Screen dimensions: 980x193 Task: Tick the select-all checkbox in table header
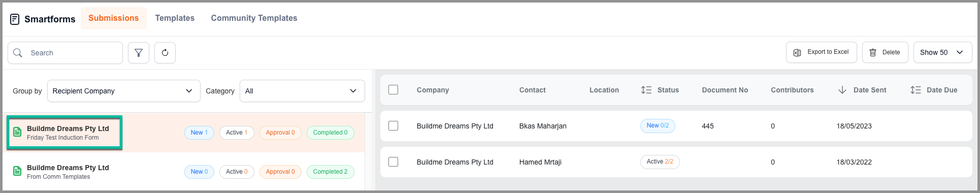coord(394,90)
